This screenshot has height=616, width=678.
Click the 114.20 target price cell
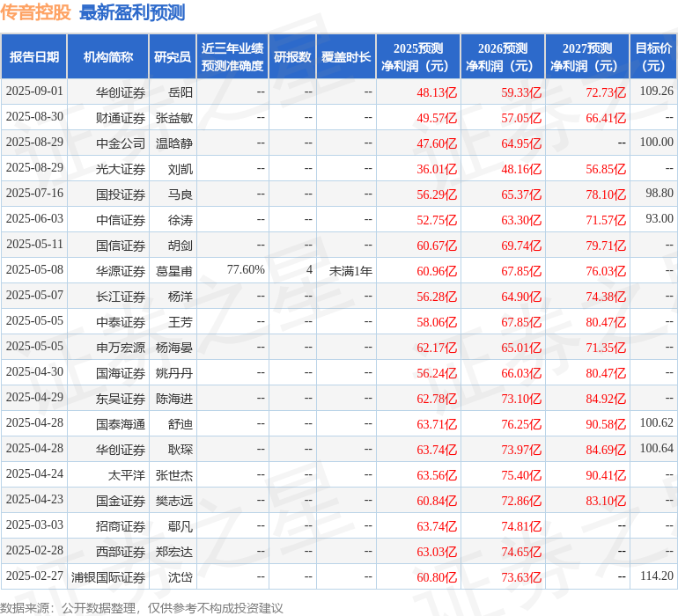point(656,576)
